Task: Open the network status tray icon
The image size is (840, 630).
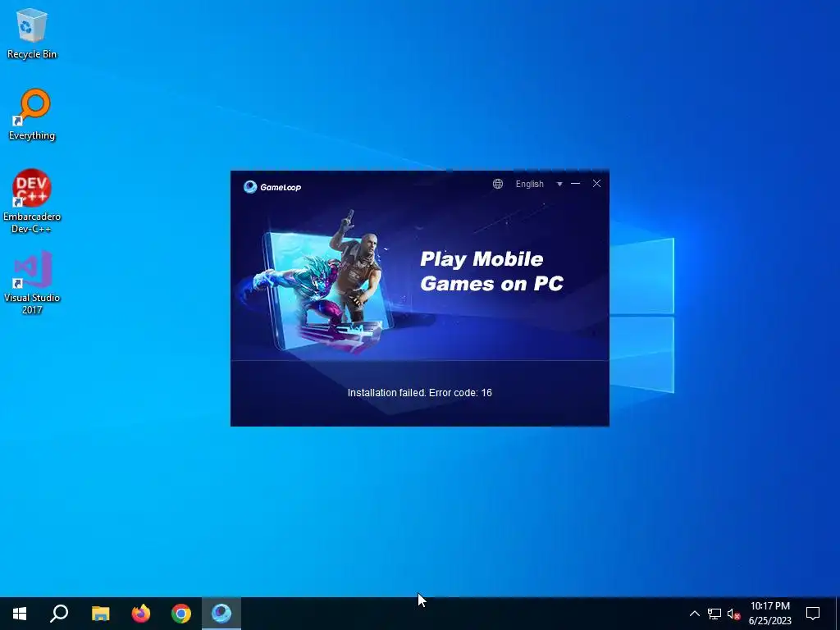Action: [714, 614]
